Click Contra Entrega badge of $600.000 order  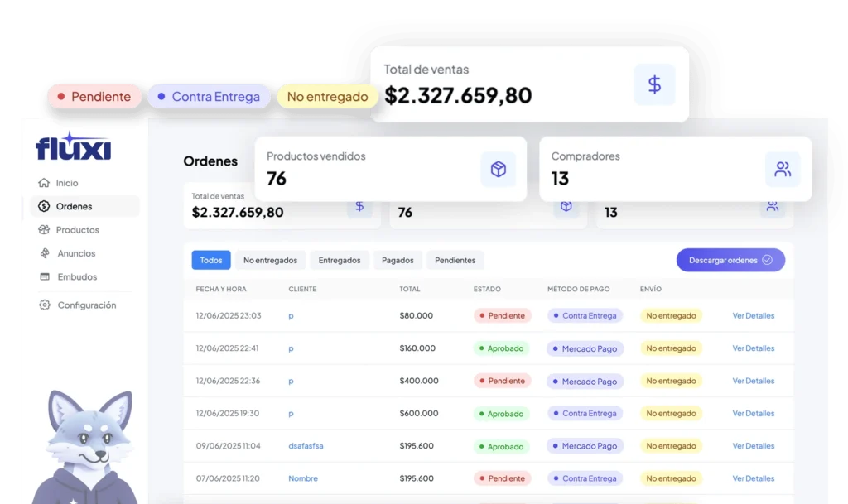tap(585, 413)
